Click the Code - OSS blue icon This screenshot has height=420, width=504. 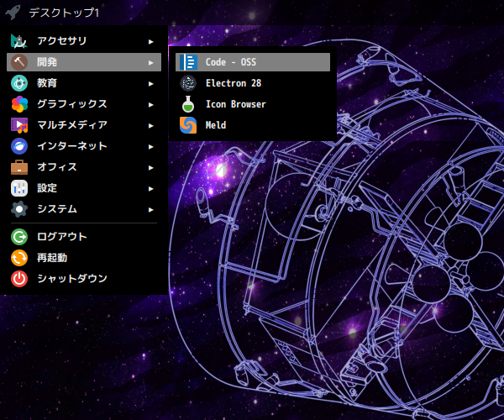188,62
